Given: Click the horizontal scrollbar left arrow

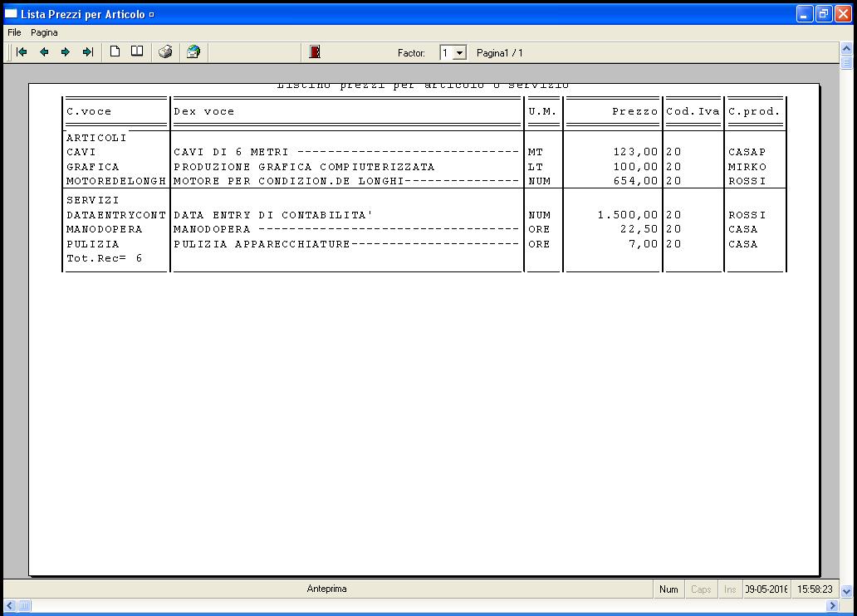Looking at the screenshot, I should [9, 606].
